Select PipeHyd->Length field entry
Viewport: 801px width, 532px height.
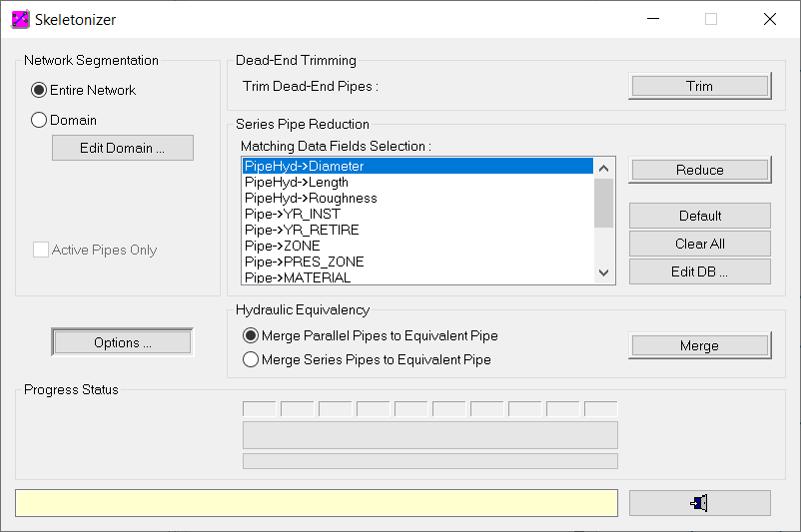click(x=417, y=182)
